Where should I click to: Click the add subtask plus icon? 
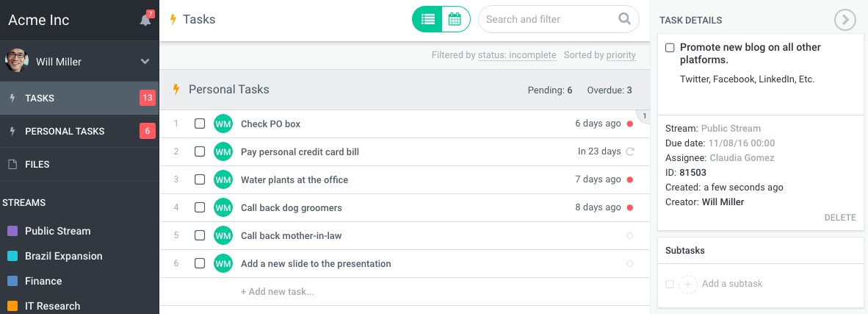click(687, 284)
